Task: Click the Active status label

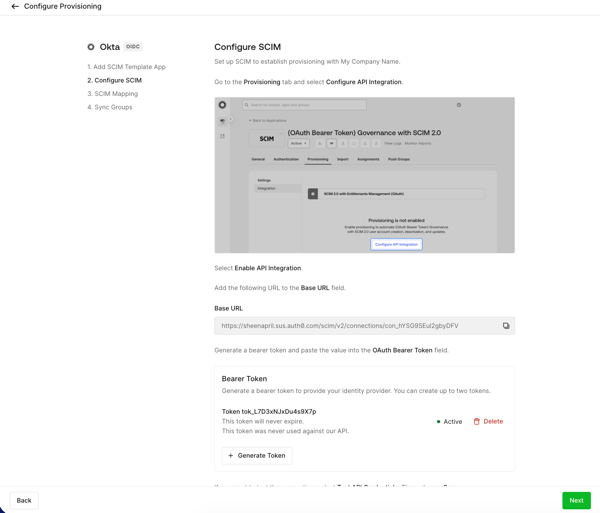Action: [x=453, y=422]
